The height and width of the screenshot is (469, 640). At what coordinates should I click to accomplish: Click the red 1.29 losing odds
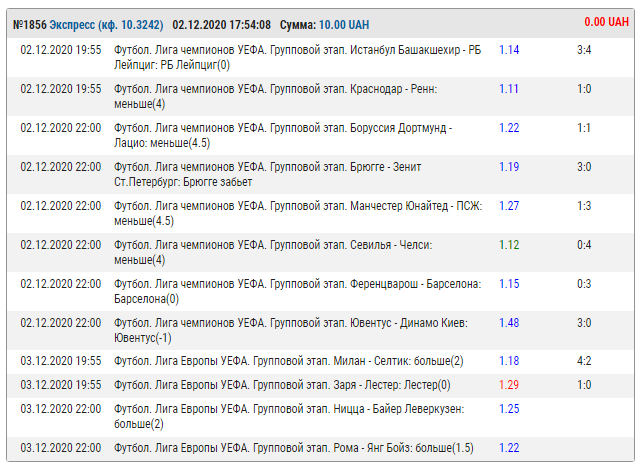click(509, 385)
